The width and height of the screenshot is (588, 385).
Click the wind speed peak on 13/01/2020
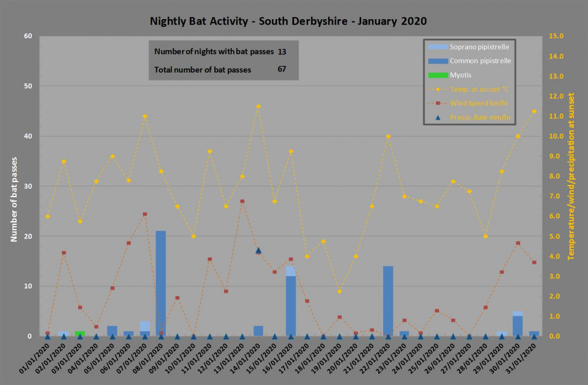[x=242, y=201]
